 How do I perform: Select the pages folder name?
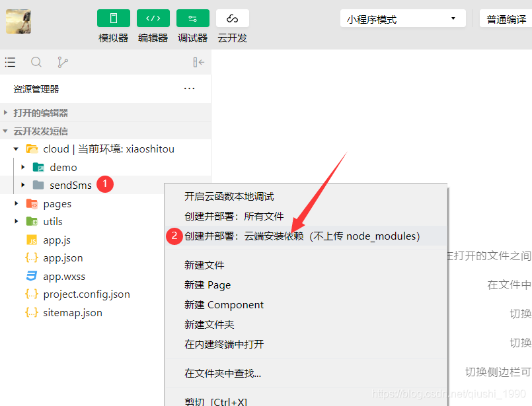pyautogui.click(x=57, y=204)
